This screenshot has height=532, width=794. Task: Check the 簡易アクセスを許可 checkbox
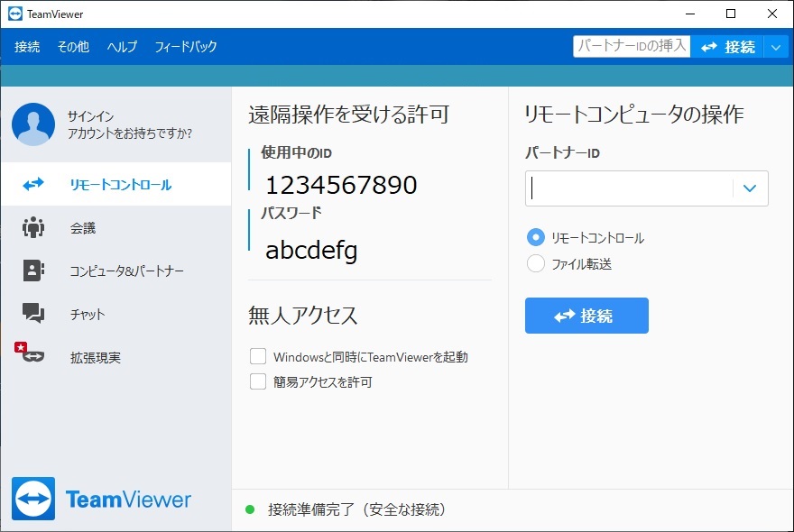tap(258, 381)
